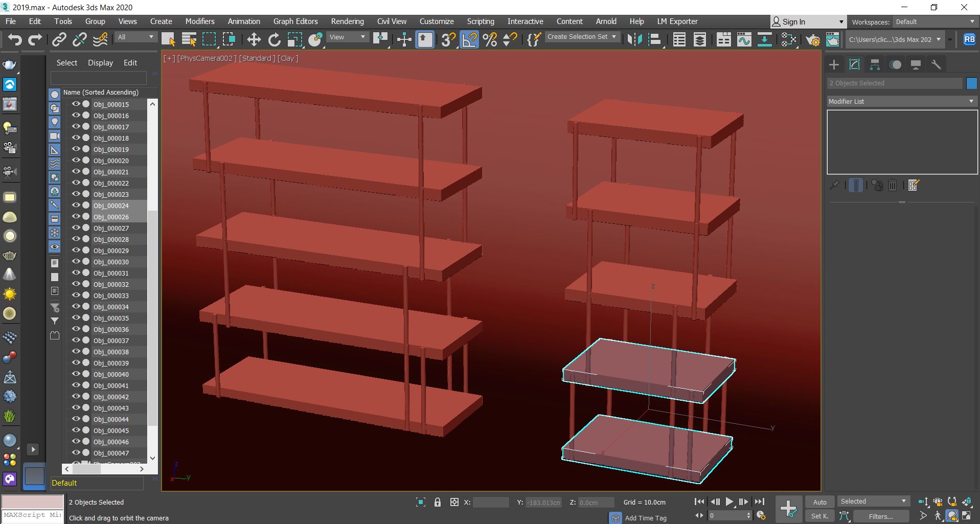
Task: Hide Obj_000015 using its eye icon
Action: click(76, 104)
